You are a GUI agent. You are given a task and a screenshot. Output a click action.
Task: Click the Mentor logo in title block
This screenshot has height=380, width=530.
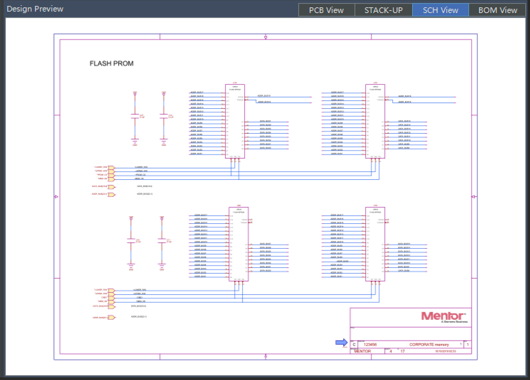click(x=443, y=316)
